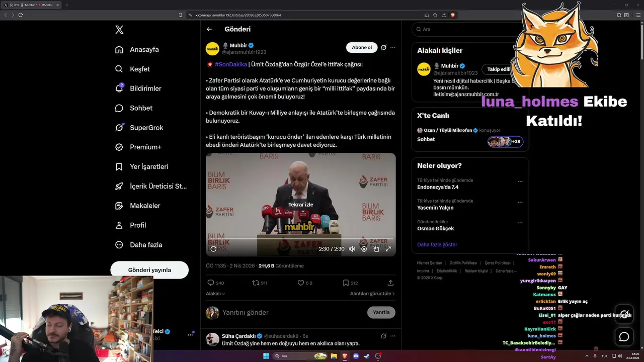Open floating Grok button
The height and width of the screenshot is (362, 644).
pos(624,314)
